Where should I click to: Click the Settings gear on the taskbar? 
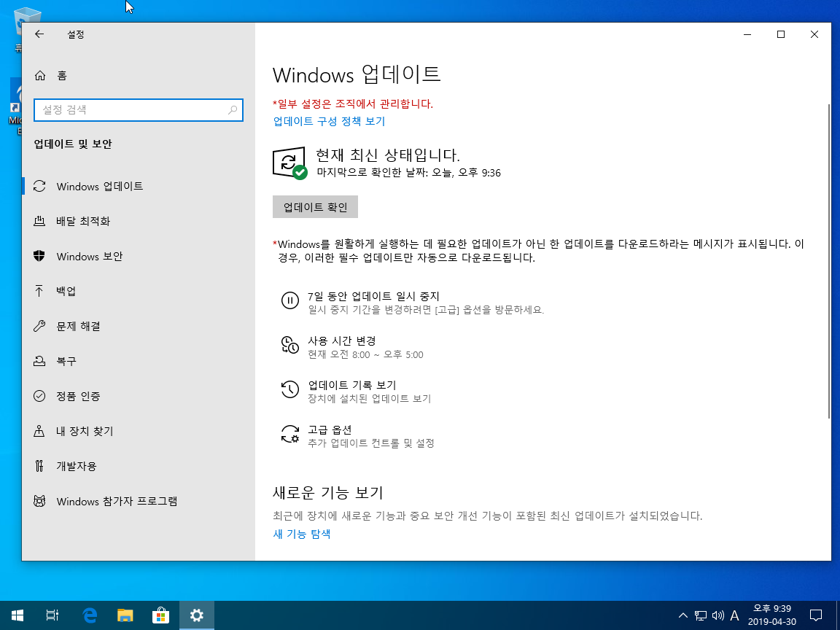point(197,615)
